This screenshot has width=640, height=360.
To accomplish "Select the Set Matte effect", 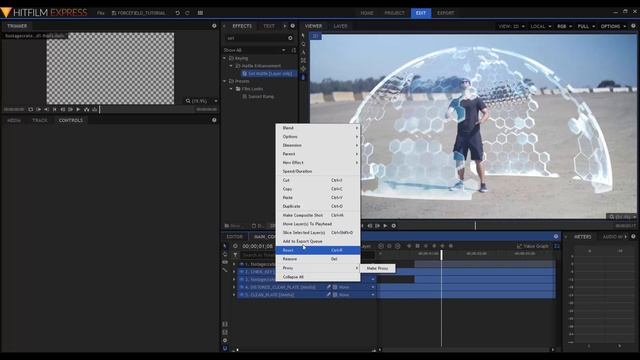I will (270, 73).
